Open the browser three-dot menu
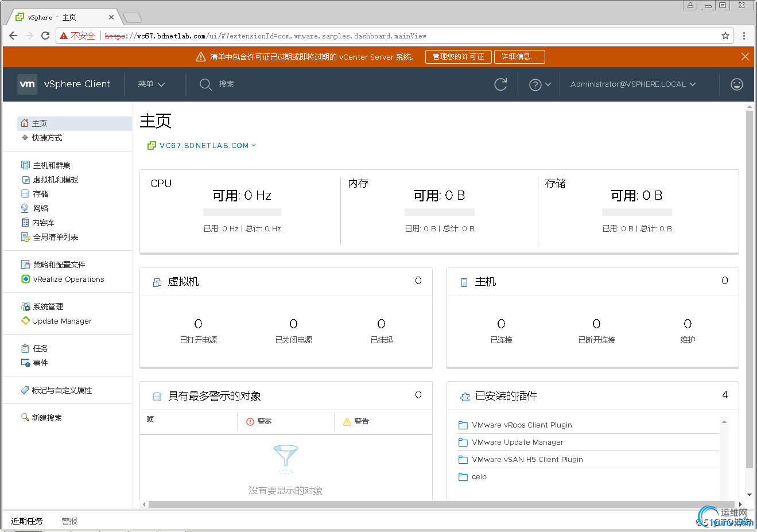Screen dimensions: 757x532 744,36
